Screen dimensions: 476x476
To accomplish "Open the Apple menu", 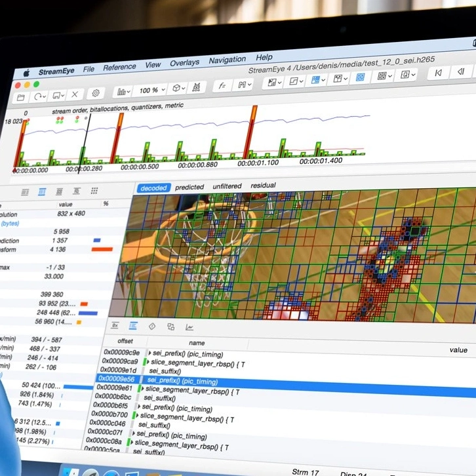I will tap(27, 73).
